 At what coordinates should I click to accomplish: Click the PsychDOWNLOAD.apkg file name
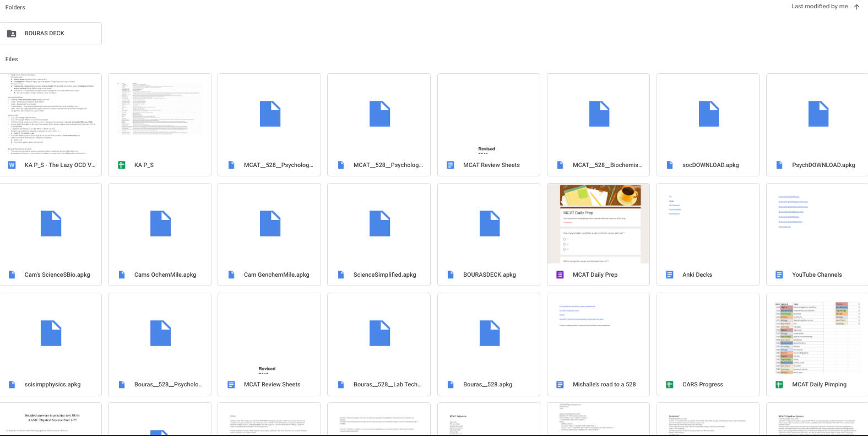pos(823,165)
